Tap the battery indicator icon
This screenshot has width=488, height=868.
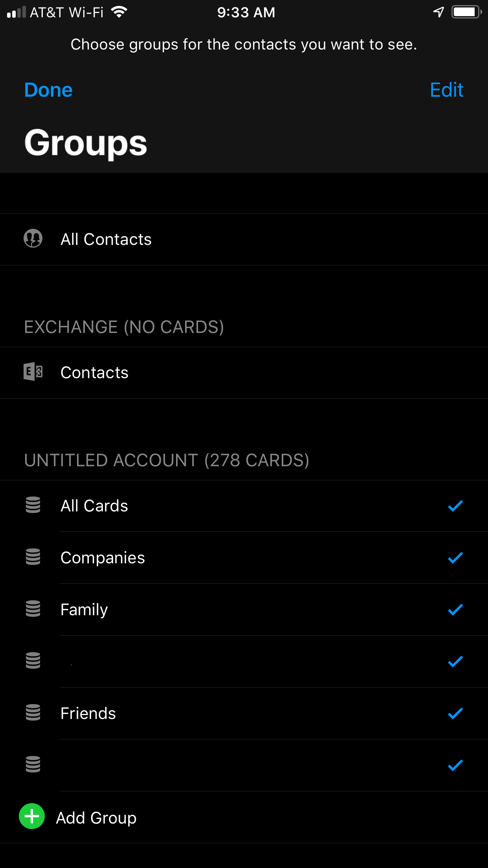click(x=466, y=12)
